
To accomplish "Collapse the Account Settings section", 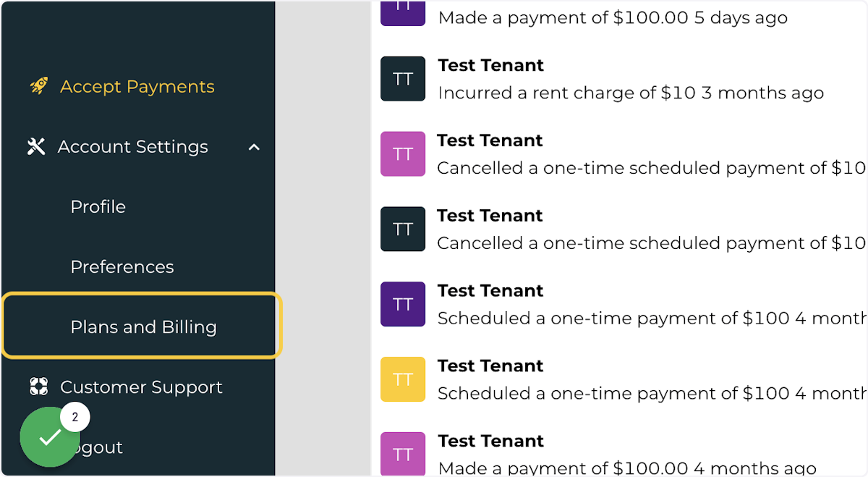I will click(x=254, y=146).
